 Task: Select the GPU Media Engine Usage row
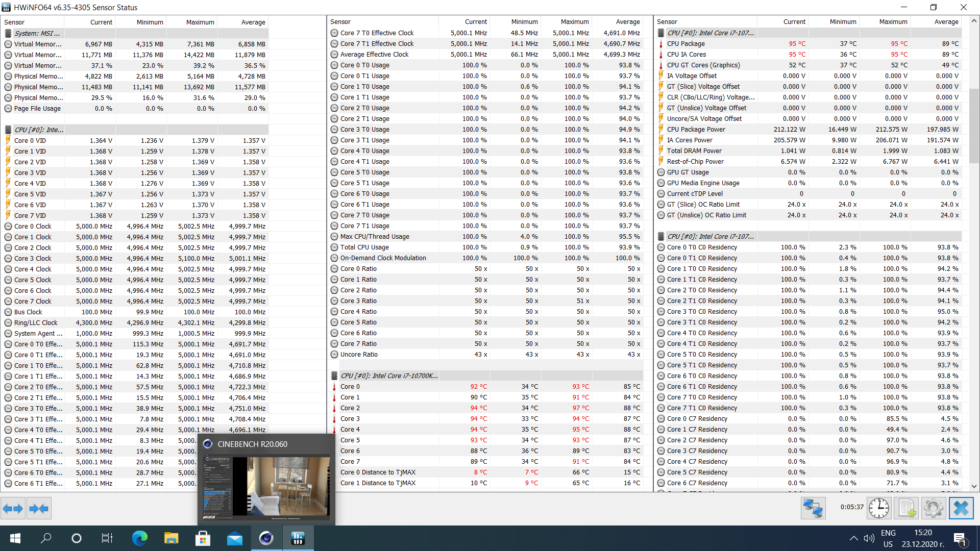pos(808,183)
